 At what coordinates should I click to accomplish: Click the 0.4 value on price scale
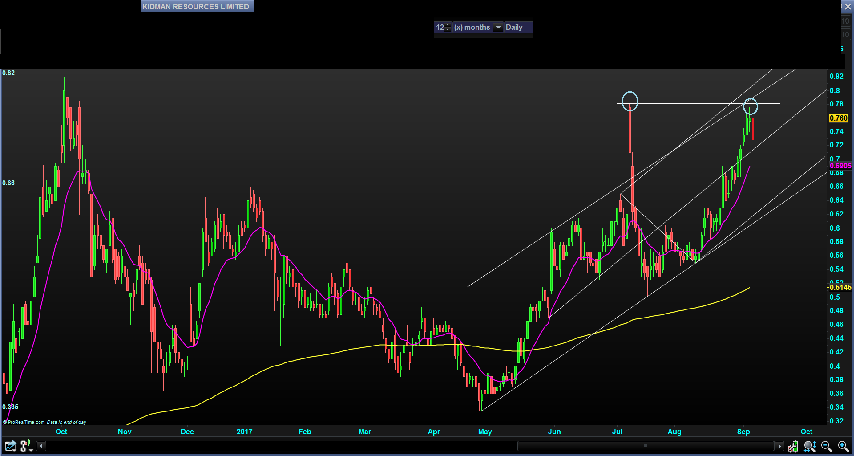point(835,366)
